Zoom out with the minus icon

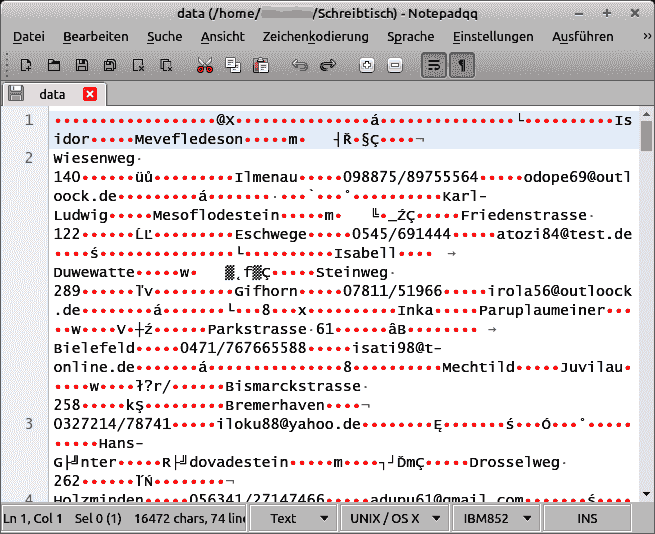pos(395,65)
